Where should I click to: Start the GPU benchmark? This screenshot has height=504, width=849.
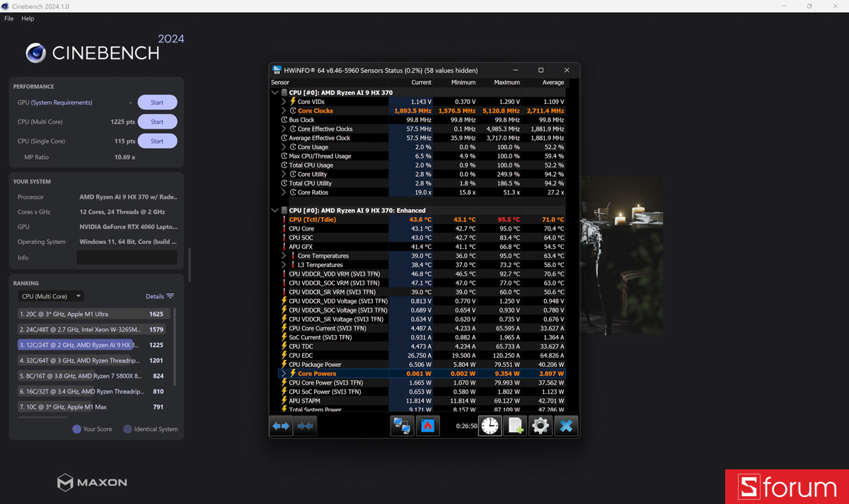pos(157,102)
